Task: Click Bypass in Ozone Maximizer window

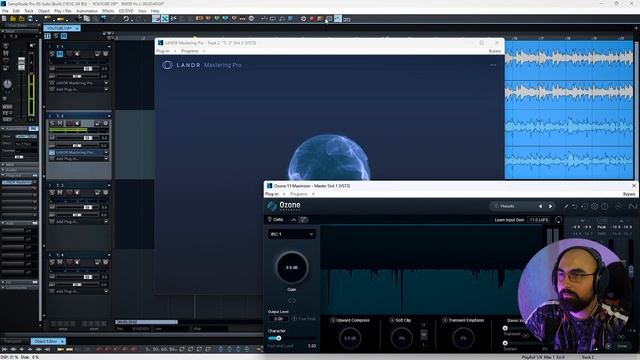Action: [629, 194]
